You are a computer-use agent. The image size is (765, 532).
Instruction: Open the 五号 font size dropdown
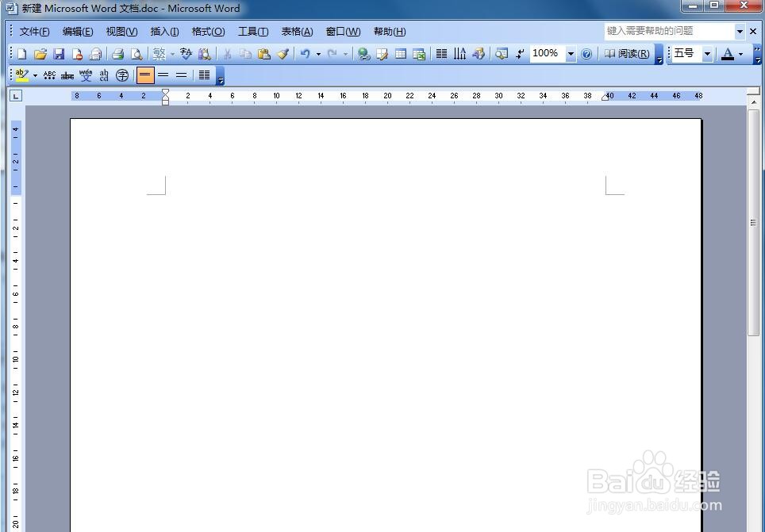[x=707, y=54]
